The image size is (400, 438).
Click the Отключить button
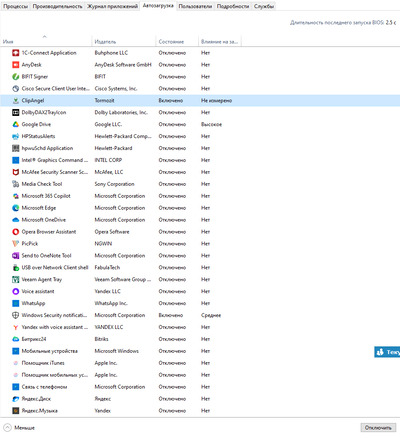point(378,428)
